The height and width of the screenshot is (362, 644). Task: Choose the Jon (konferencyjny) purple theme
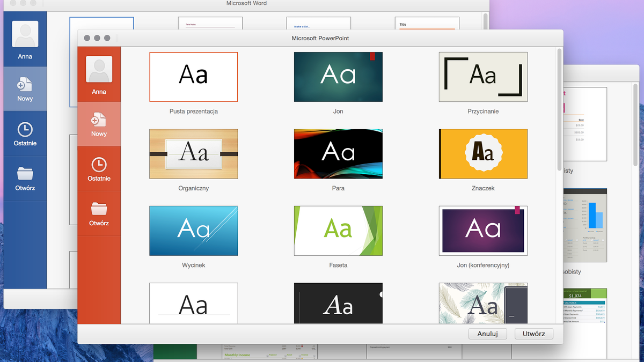pos(483,231)
